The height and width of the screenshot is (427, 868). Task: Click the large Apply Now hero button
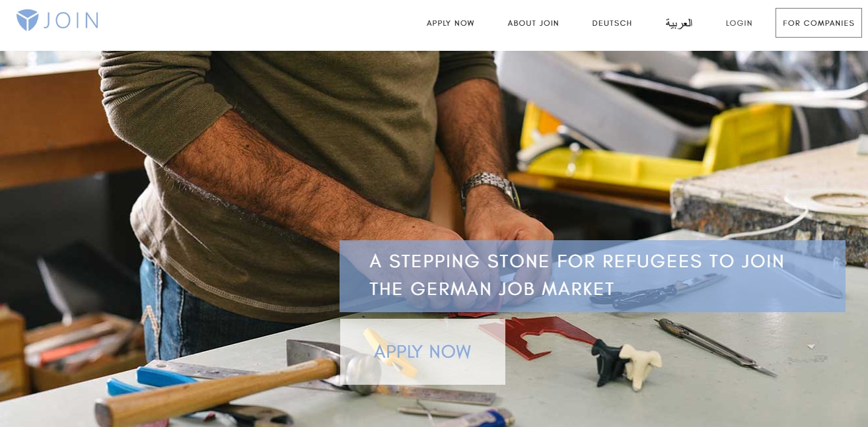[423, 352]
